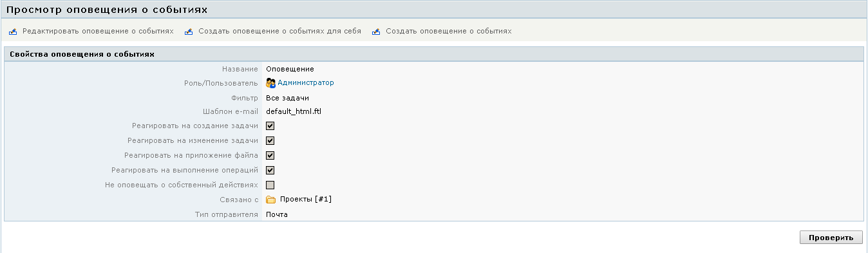Click the Все задачи filter value
This screenshot has width=868, height=253.
pos(287,98)
